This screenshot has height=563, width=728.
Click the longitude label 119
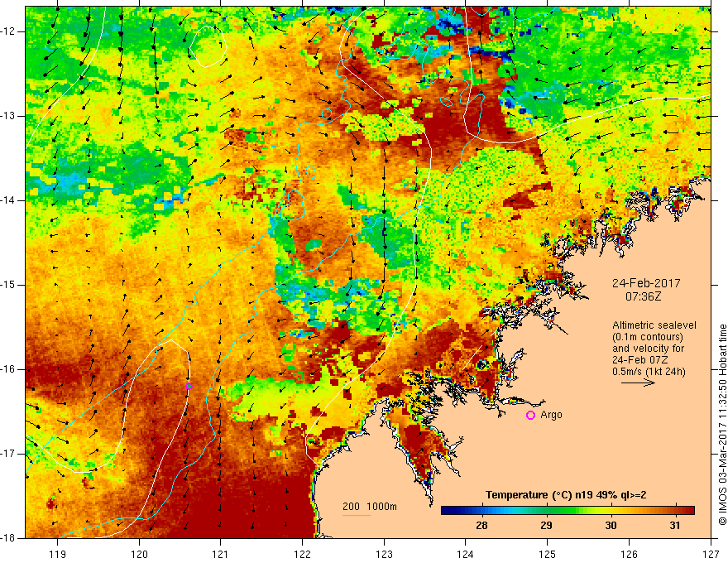point(58,554)
